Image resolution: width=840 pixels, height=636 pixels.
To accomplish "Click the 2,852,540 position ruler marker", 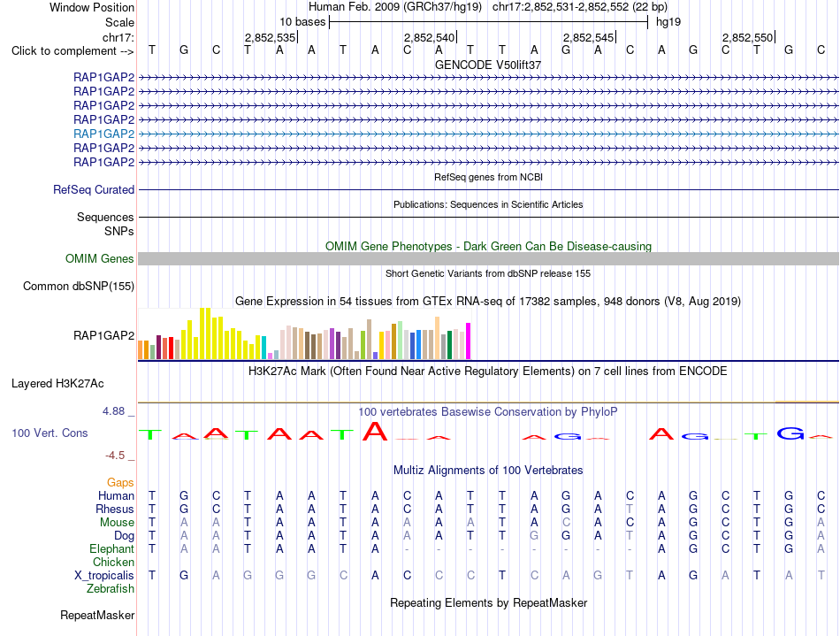I will click(x=430, y=37).
